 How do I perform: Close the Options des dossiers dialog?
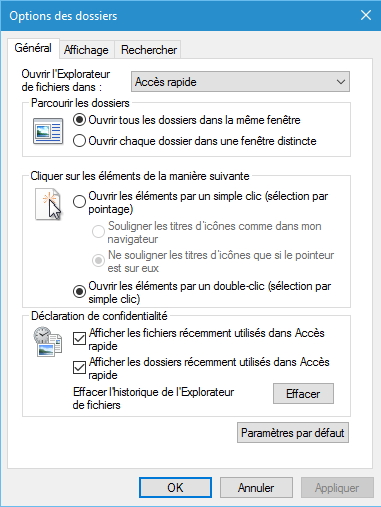click(x=366, y=15)
